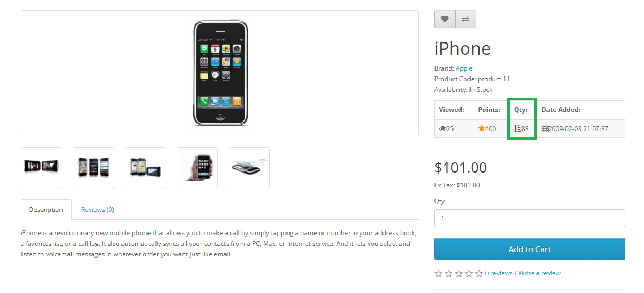Image resolution: width=644 pixels, height=293 pixels.
Task: Click the compare product arrows icon
Action: click(x=465, y=19)
